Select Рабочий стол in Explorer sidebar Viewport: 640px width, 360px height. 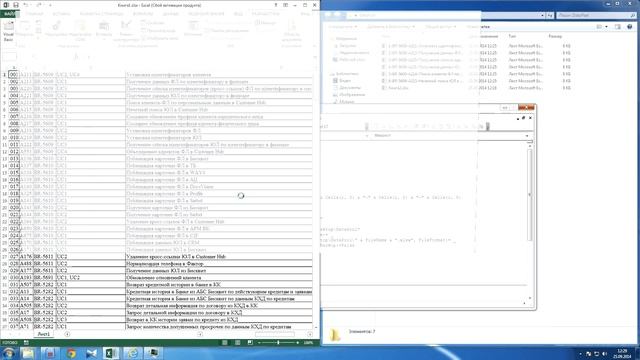[351, 60]
